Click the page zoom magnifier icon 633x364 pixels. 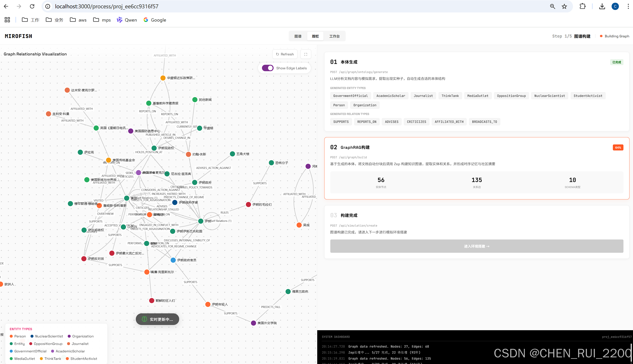pos(552,6)
